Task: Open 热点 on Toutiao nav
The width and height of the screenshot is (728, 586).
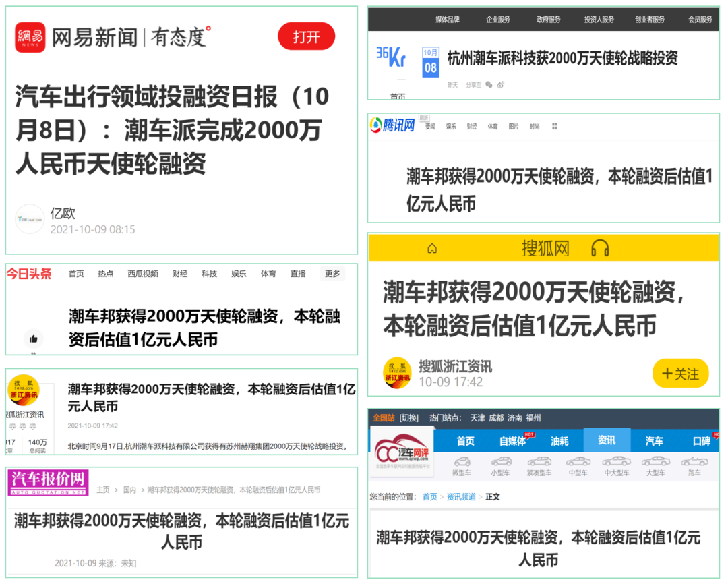Action: tap(105, 274)
